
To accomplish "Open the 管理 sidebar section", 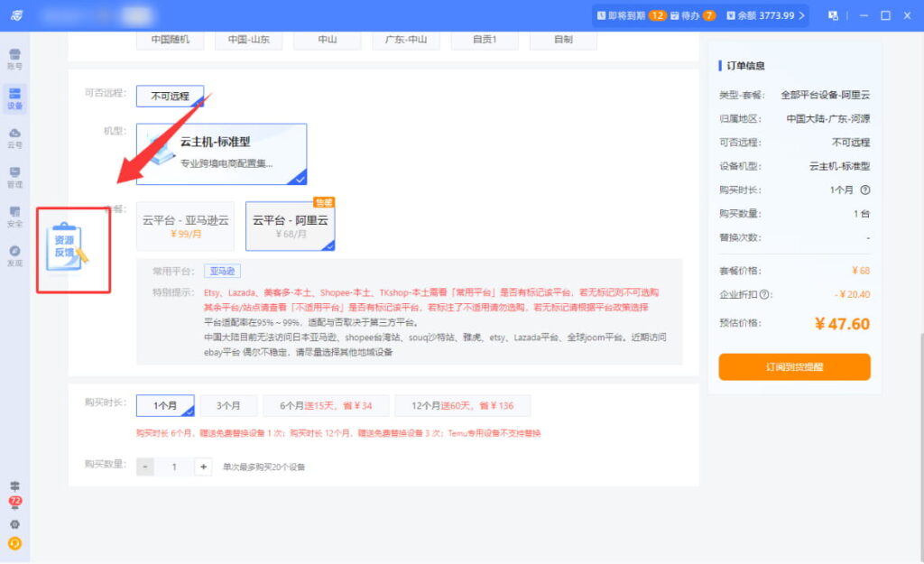I will (14, 177).
